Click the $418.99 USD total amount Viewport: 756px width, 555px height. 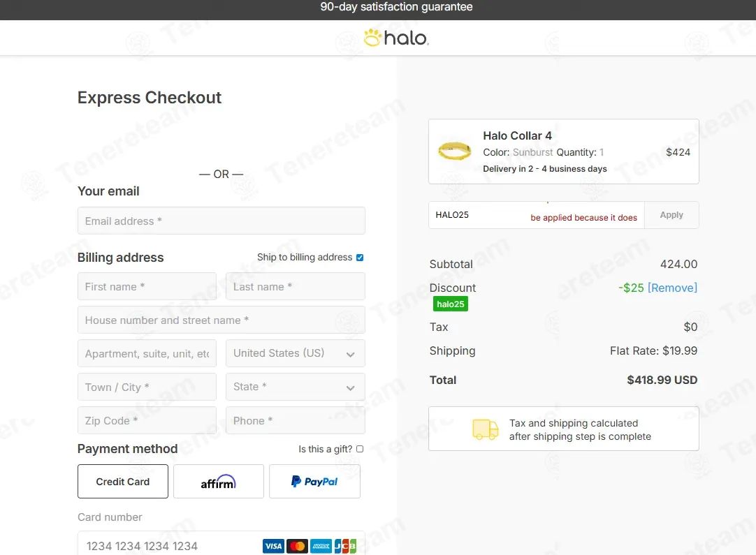tap(662, 380)
